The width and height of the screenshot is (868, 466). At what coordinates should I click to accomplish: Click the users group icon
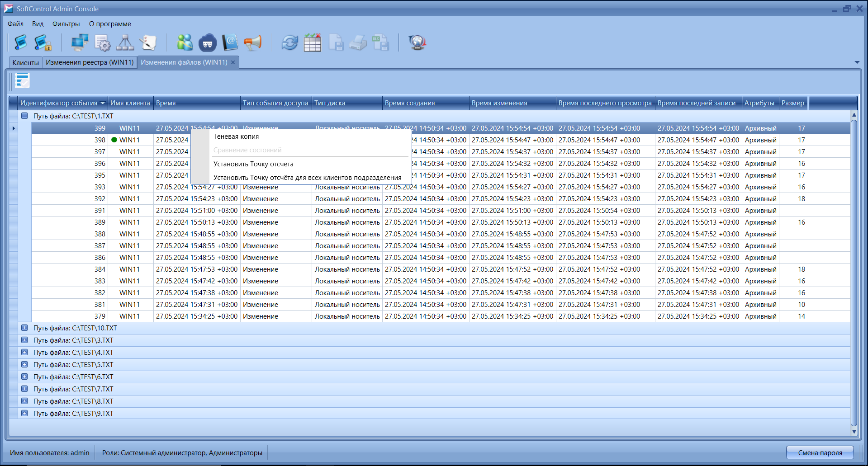click(x=185, y=42)
